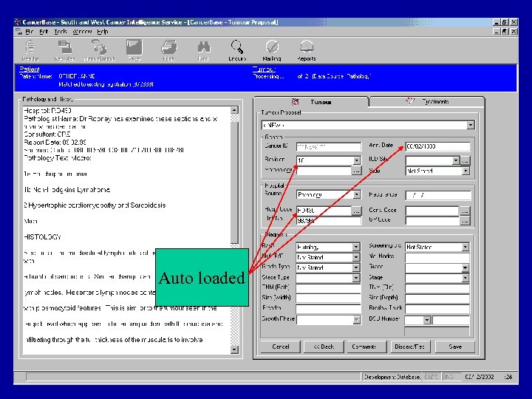Viewport: 532px width, 399px height.
Task: Click the pathology text scrollbar thumb
Action: tap(234, 183)
